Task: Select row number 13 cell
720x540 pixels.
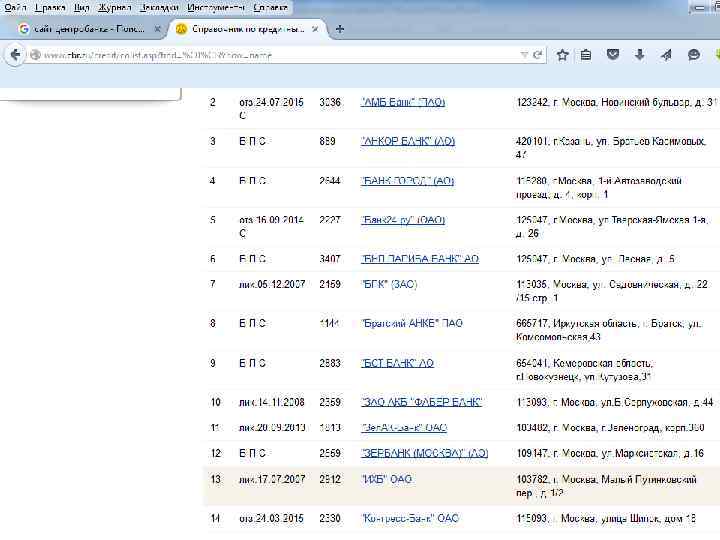Action: [x=215, y=479]
